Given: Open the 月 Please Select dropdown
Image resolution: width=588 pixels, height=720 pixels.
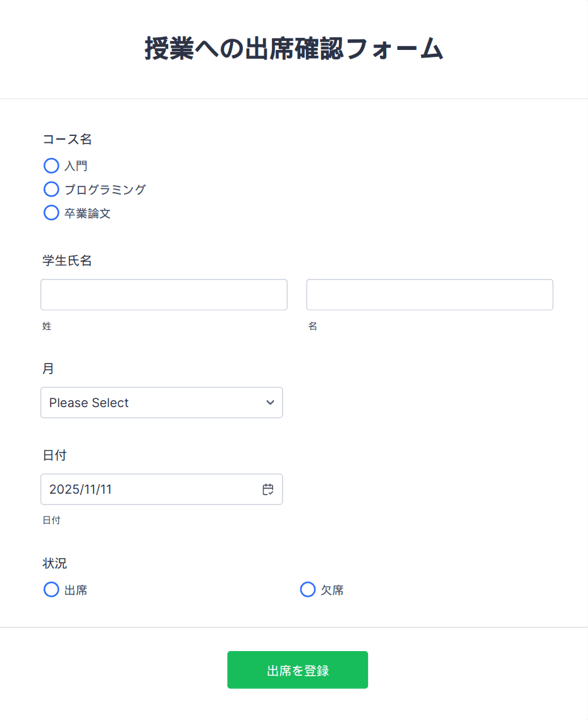Looking at the screenshot, I should [x=162, y=403].
